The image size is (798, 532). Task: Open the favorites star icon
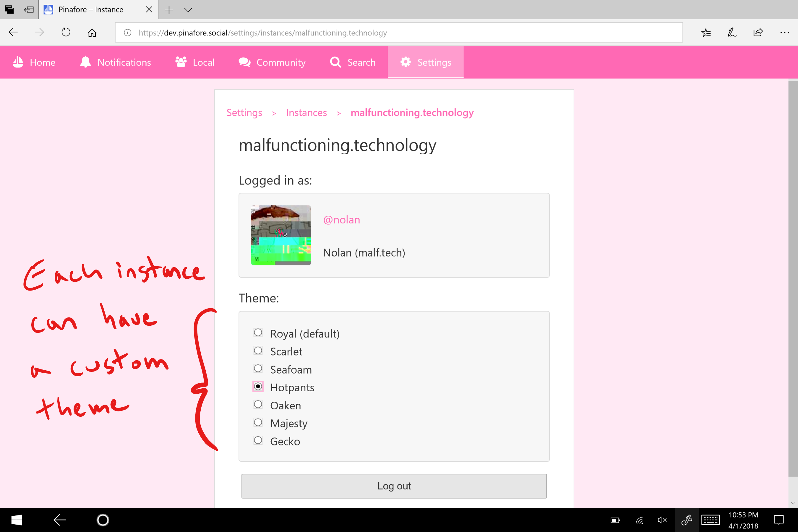coord(706,33)
